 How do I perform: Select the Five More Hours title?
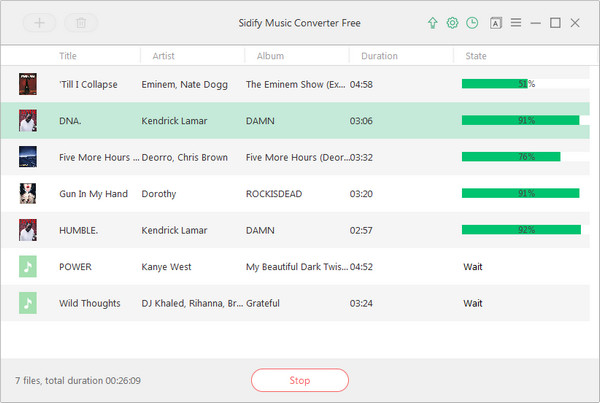[99, 157]
